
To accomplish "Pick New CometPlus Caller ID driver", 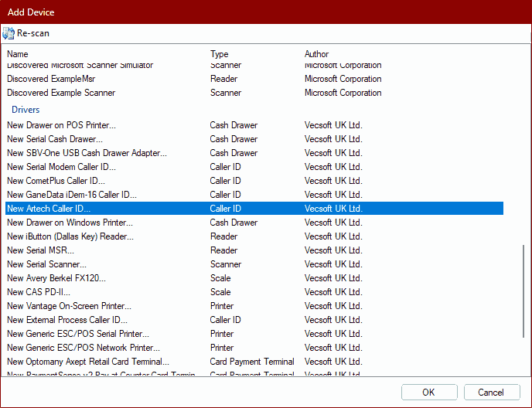I will click(56, 181).
